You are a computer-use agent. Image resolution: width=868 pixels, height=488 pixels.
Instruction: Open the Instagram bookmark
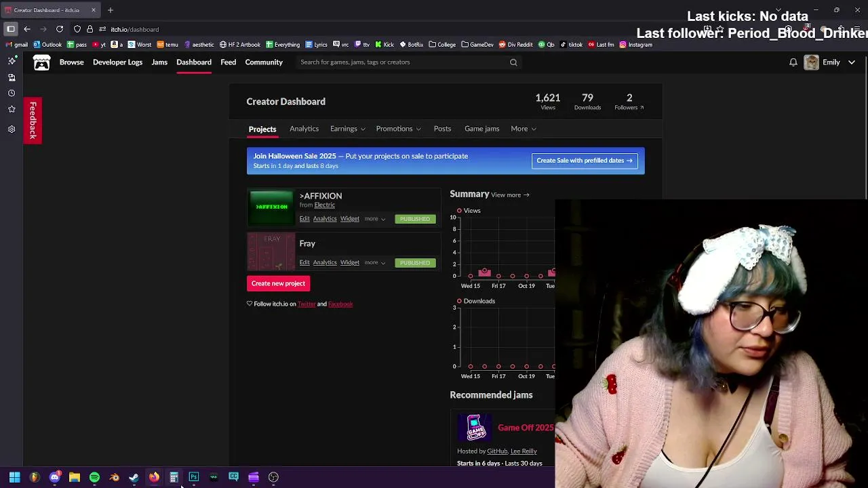pyautogui.click(x=636, y=45)
